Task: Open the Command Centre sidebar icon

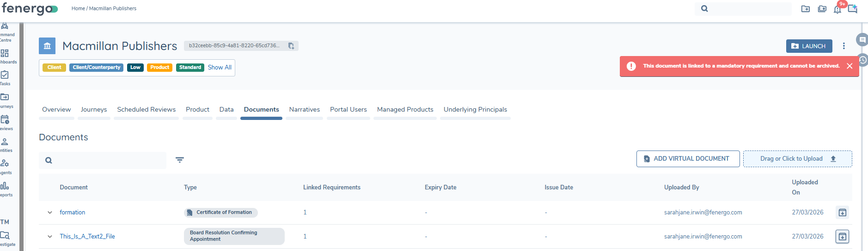Action: (x=5, y=26)
